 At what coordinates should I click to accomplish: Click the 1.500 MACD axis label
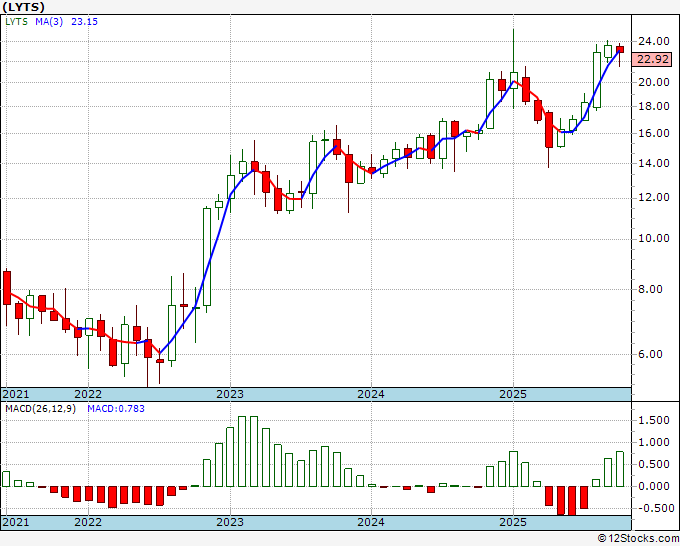[x=654, y=420]
